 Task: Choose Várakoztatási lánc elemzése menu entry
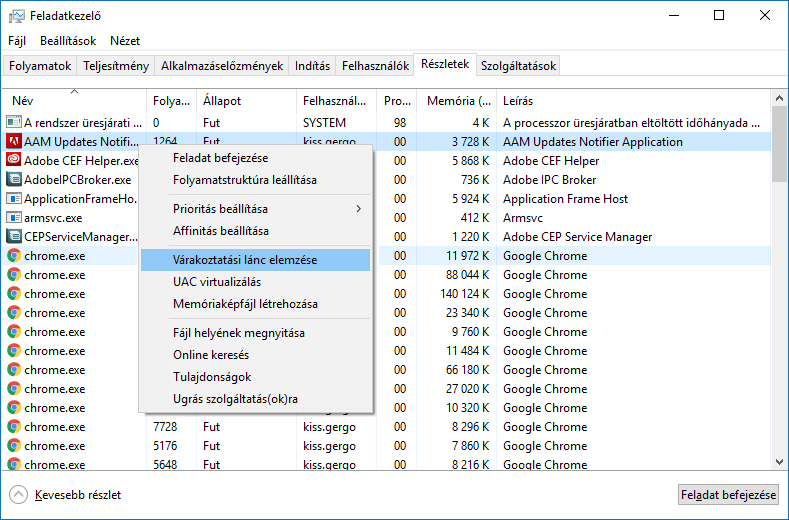(x=244, y=259)
